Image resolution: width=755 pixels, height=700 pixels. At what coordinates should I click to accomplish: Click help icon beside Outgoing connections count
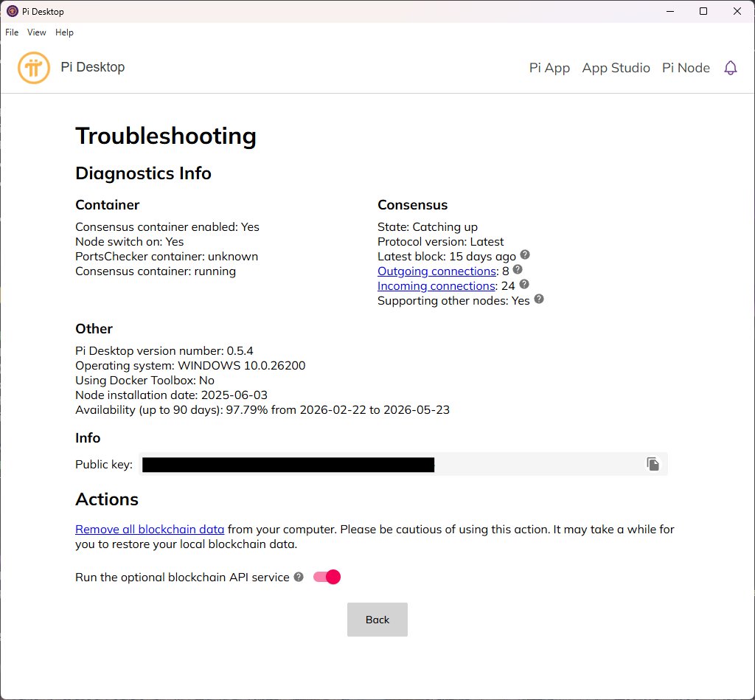518,269
